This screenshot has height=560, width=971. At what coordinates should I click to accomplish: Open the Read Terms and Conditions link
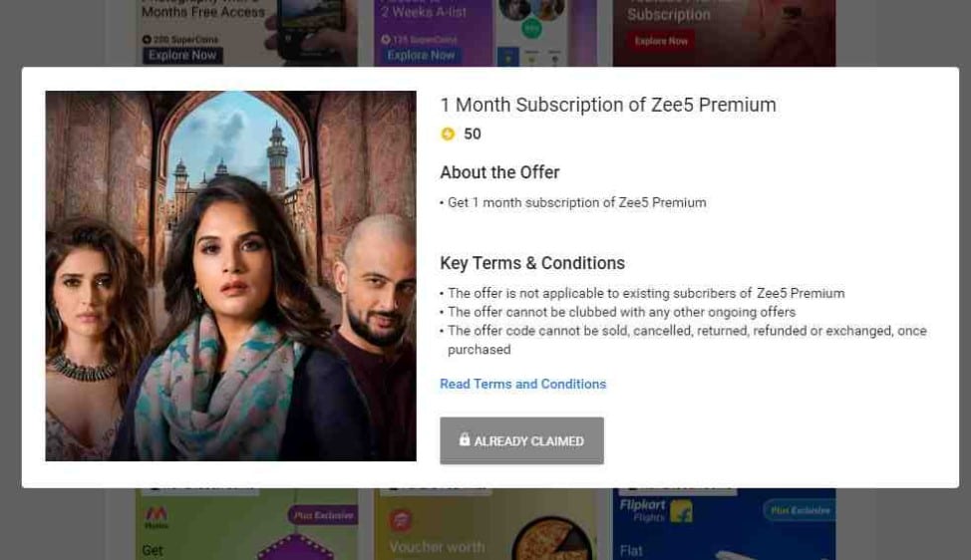522,384
